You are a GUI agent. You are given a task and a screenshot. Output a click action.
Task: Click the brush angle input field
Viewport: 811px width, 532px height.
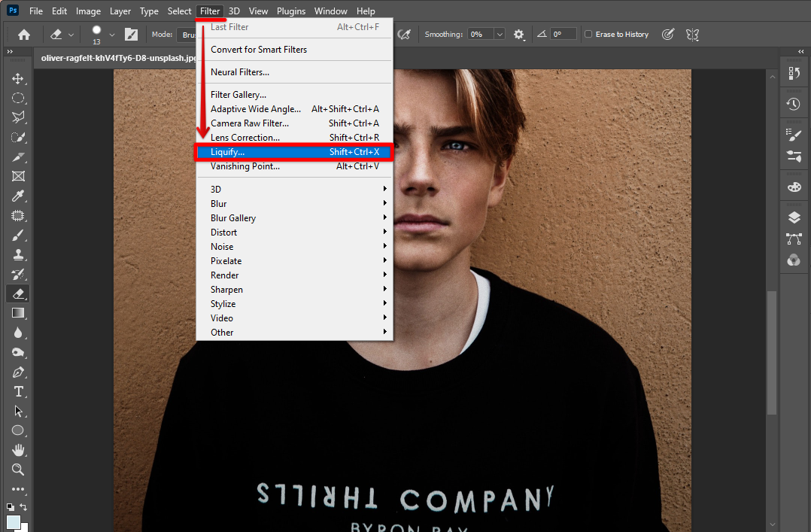pos(563,35)
